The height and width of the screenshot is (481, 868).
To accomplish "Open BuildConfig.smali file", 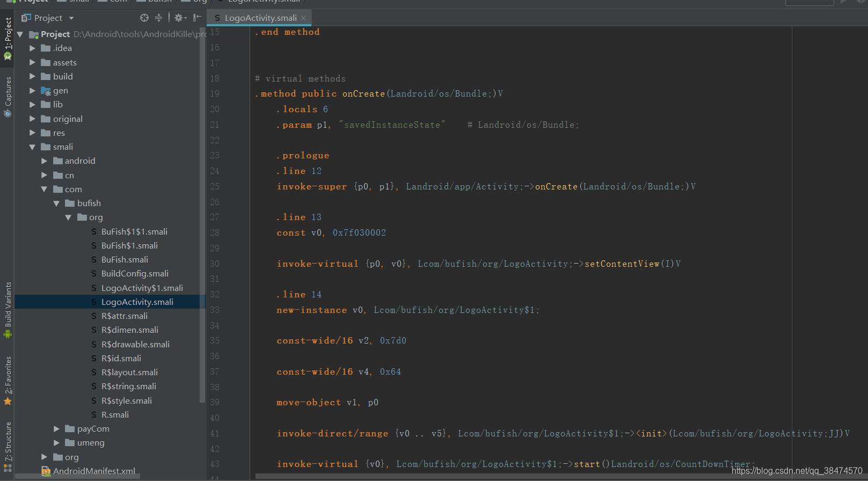I will [x=135, y=273].
